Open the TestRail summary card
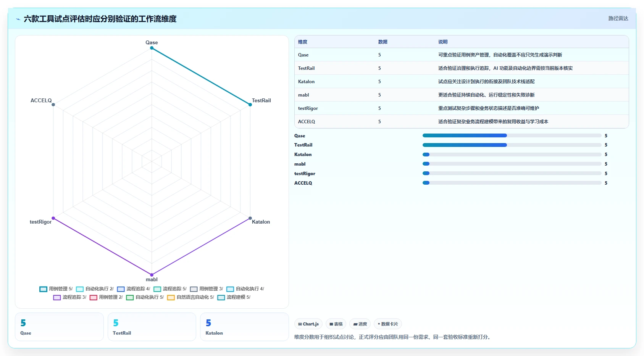This screenshot has height=356, width=644. click(152, 327)
